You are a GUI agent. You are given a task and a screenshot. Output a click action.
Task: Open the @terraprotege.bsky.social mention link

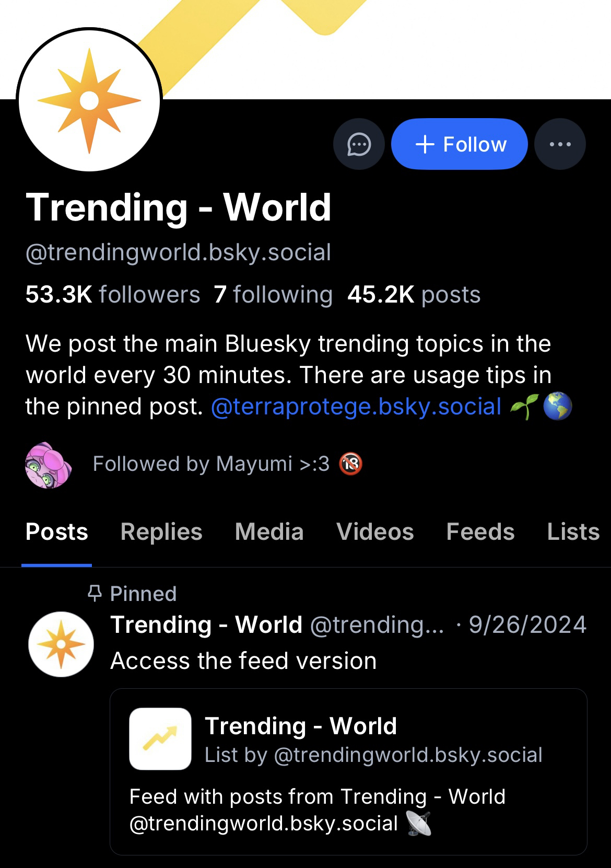pyautogui.click(x=356, y=407)
